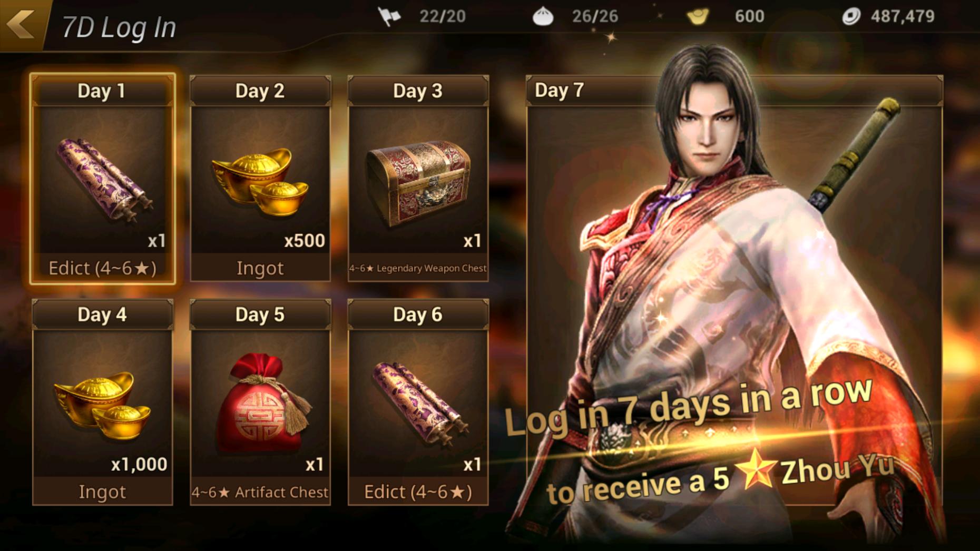The image size is (980, 551).
Task: Select the Day 1 purple Edict scroll
Action: 104,180
